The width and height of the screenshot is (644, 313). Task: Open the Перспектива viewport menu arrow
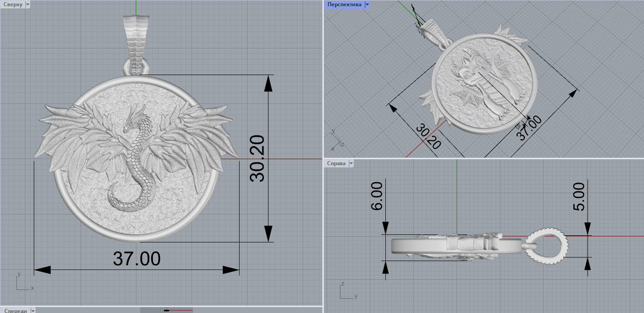point(367,4)
